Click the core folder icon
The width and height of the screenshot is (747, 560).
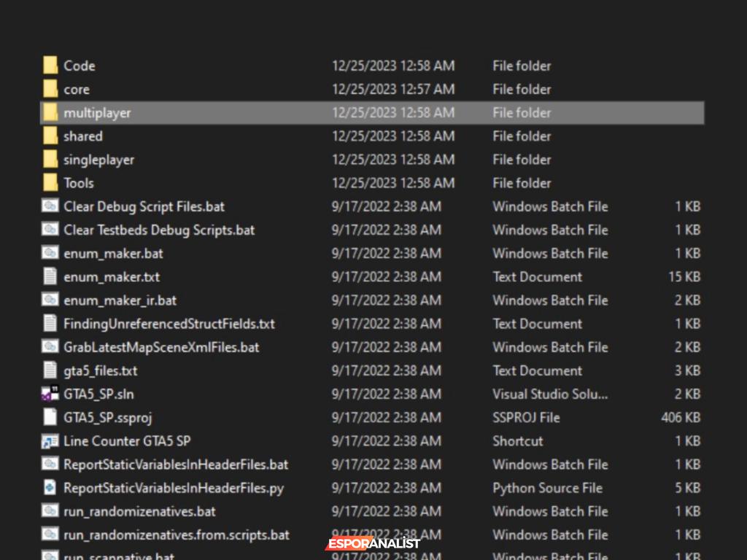(x=50, y=89)
